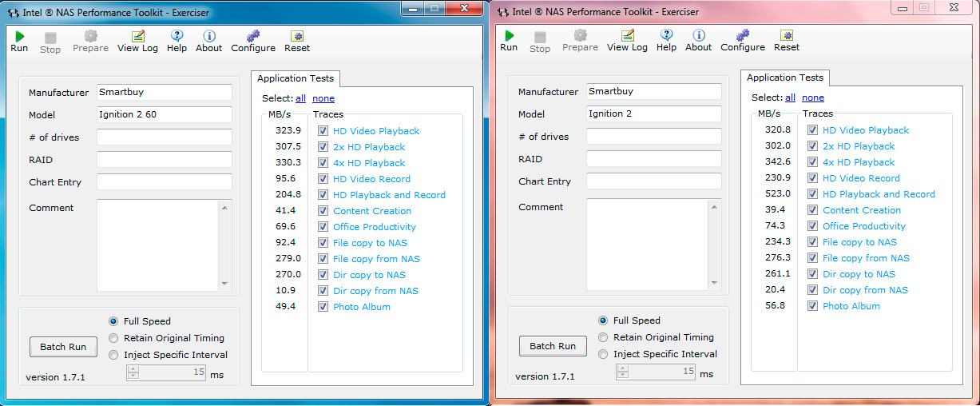
Task: Open Configure in left window toolbar
Action: (x=253, y=36)
